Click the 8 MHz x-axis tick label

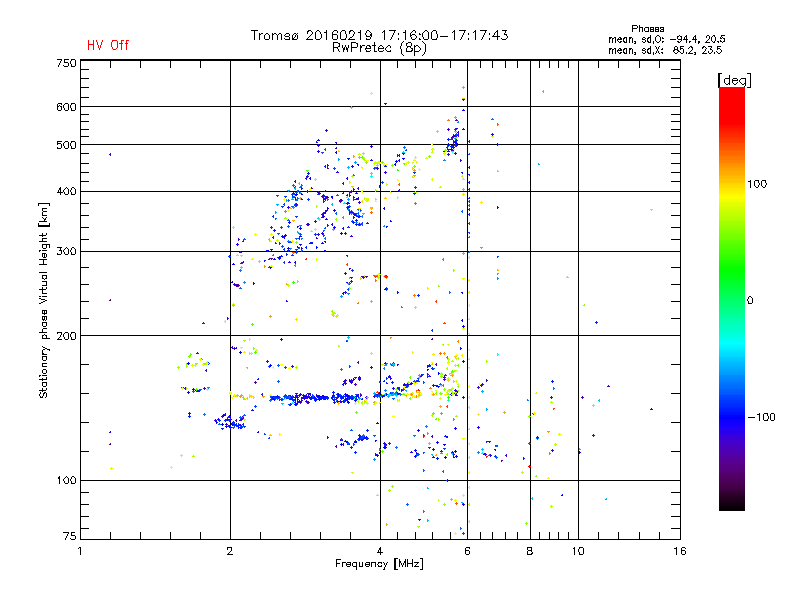tap(530, 552)
